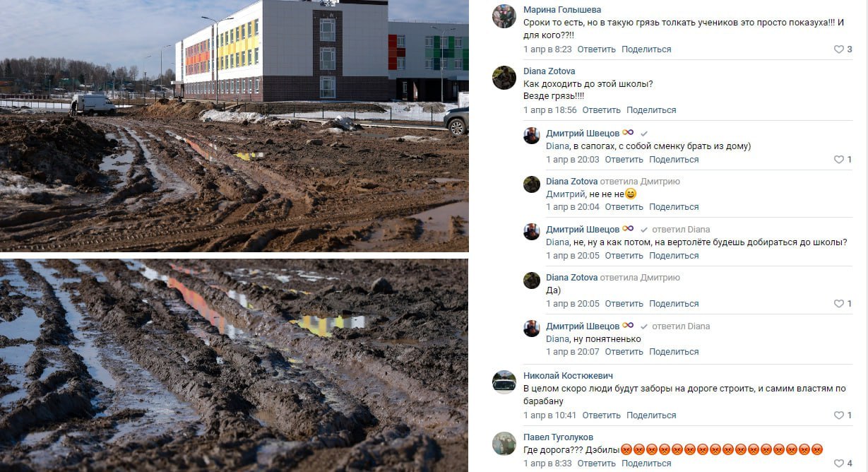Image resolution: width=868 pixels, height=472 pixels.
Task: Click the "ответила Дмитрию" link at 20:04
Action: coord(642,182)
